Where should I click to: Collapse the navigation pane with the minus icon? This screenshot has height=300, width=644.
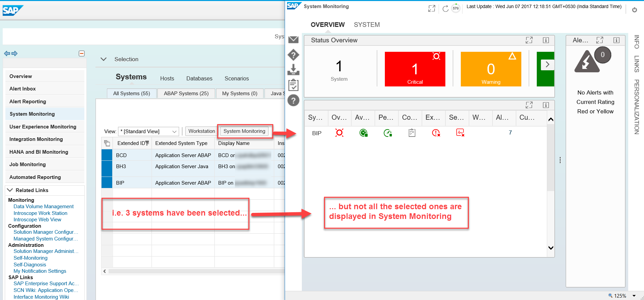[82, 53]
